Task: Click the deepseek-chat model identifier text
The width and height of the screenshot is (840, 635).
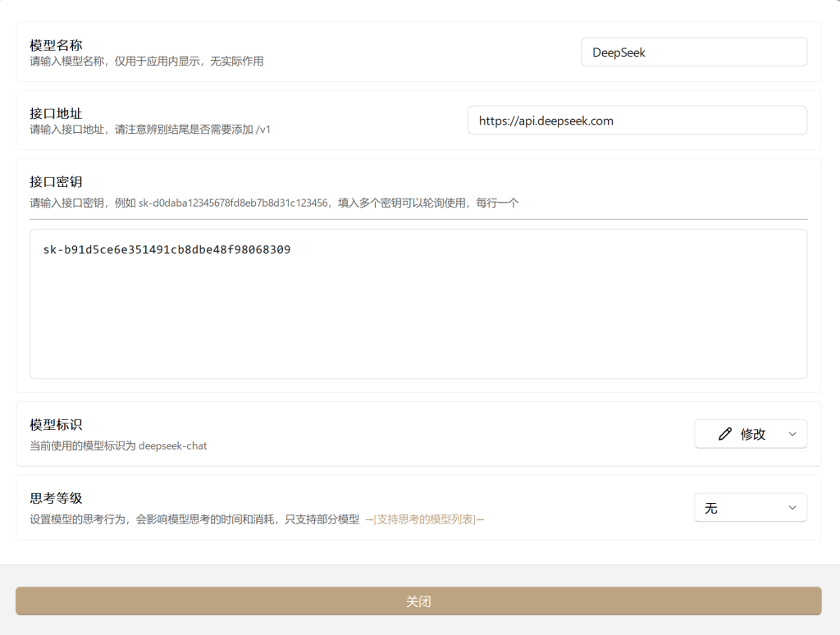Action: pyautogui.click(x=172, y=446)
